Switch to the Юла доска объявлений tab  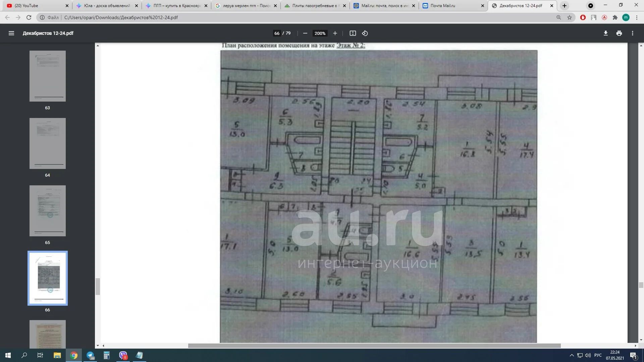coord(107,6)
